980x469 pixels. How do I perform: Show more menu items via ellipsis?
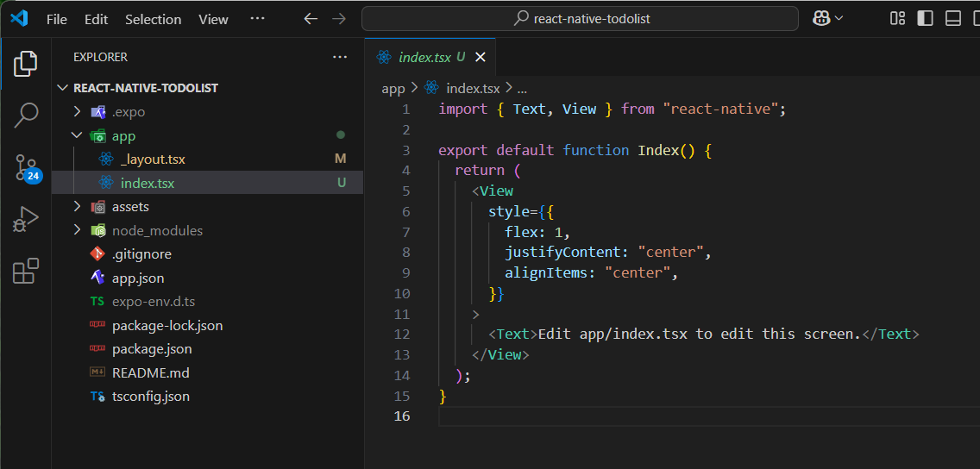click(257, 19)
